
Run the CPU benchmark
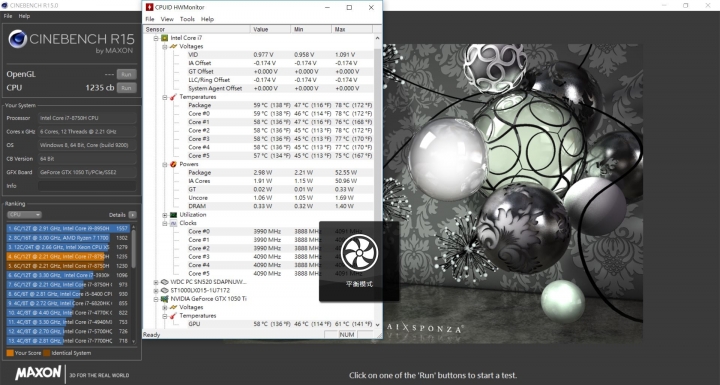[126, 88]
